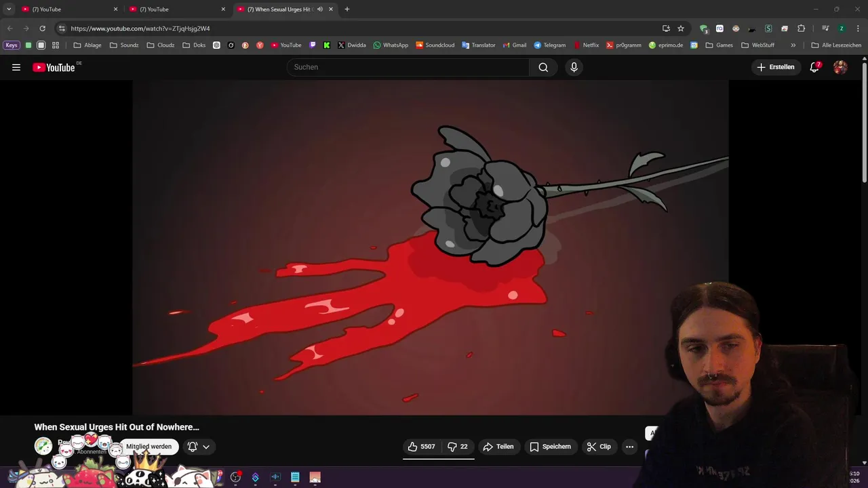Screen dimensions: 868x488
Task: Click the YouTube URL in address bar
Action: coord(140,28)
